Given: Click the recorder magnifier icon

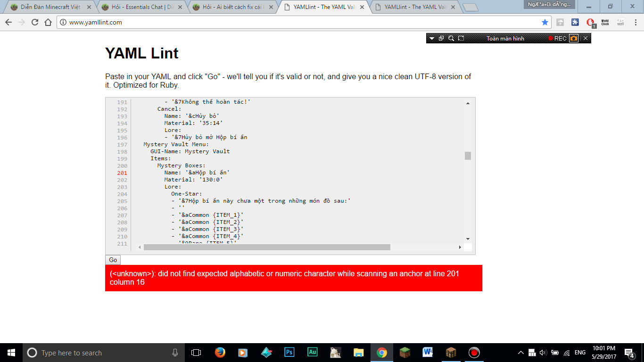Looking at the screenshot, I should click(x=451, y=38).
